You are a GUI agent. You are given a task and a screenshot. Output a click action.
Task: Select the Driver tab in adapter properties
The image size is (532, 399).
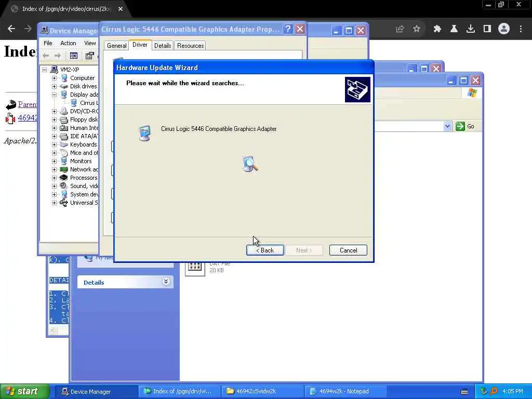[x=140, y=45]
